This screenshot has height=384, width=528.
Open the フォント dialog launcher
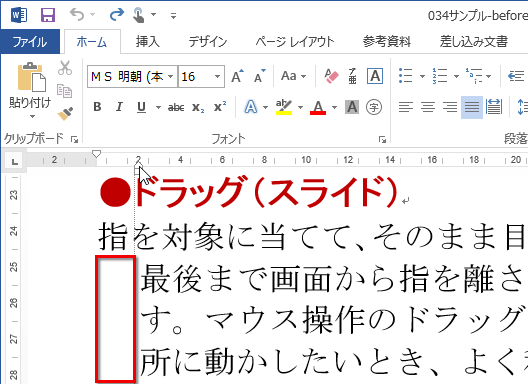382,139
